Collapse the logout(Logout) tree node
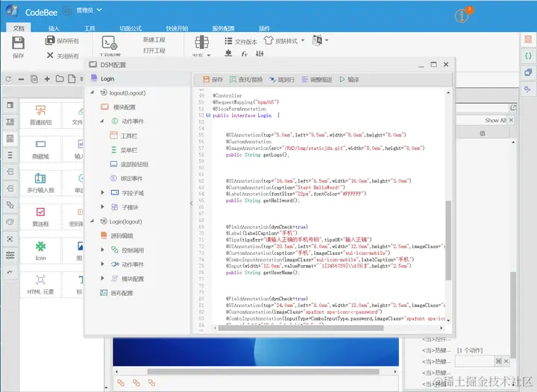Viewport: 537px width, 392px height. click(92, 92)
